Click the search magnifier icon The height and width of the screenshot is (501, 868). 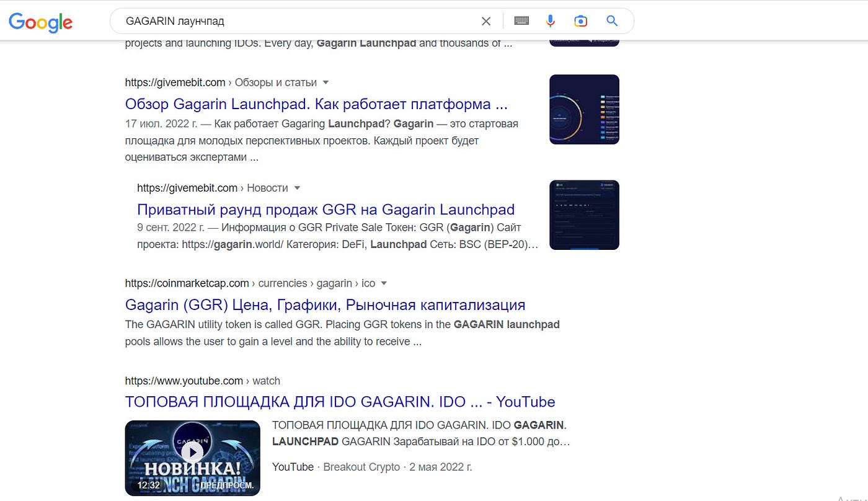611,20
